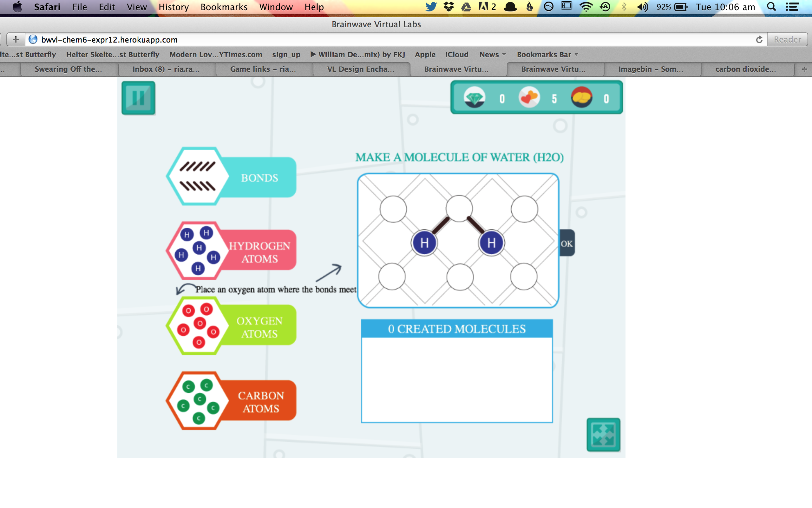
Task: Switch to VL Design Encha... tab
Action: point(361,69)
